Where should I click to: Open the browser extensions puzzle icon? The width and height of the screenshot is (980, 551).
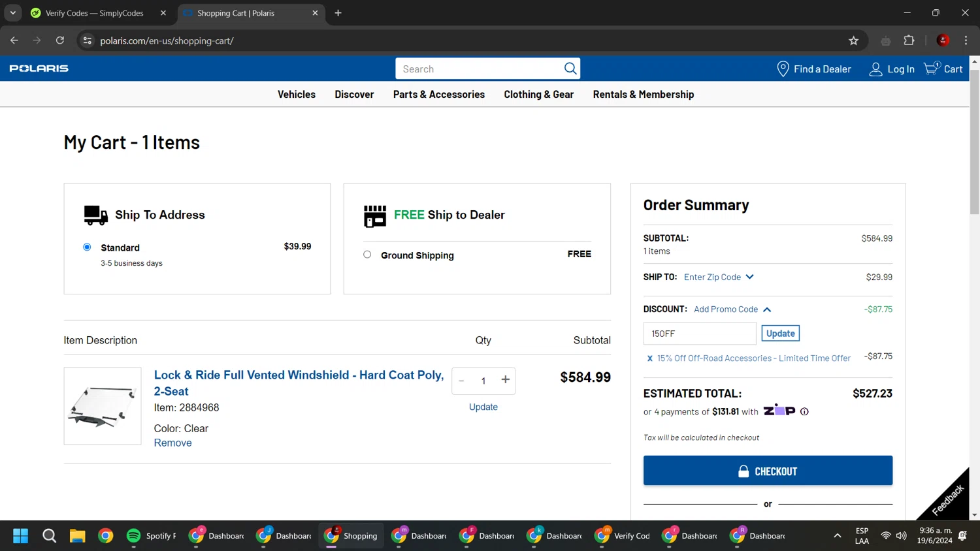tap(909, 40)
